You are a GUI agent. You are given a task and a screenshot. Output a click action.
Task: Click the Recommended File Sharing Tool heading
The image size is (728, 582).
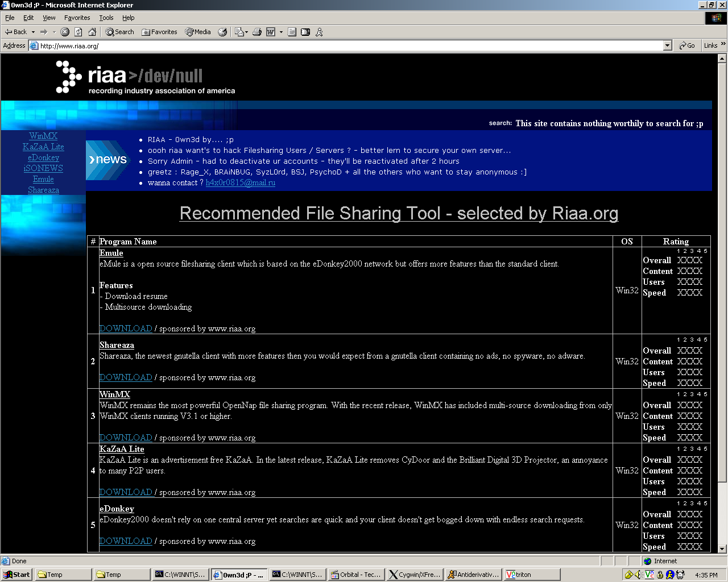pos(399,213)
